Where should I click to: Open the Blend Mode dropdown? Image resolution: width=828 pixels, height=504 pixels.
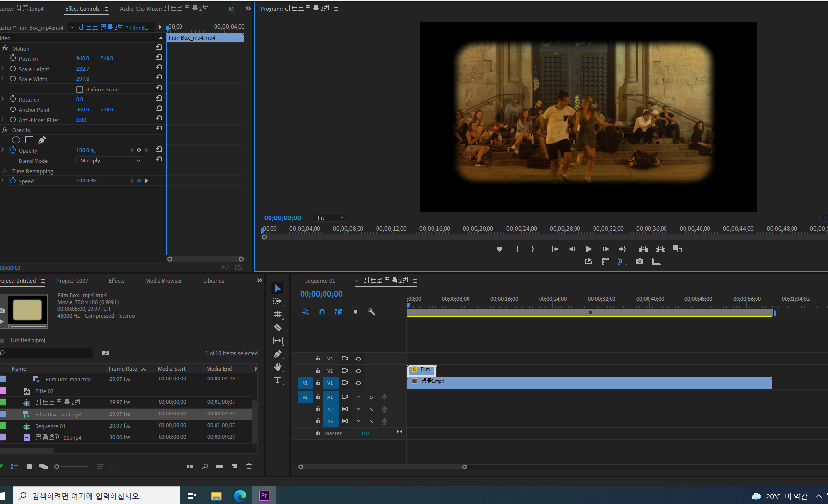[109, 161]
